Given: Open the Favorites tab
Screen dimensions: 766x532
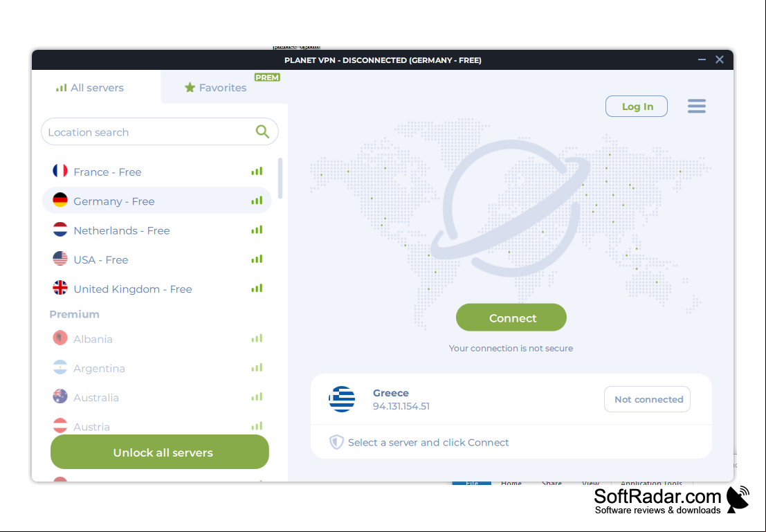Looking at the screenshot, I should pos(224,86).
